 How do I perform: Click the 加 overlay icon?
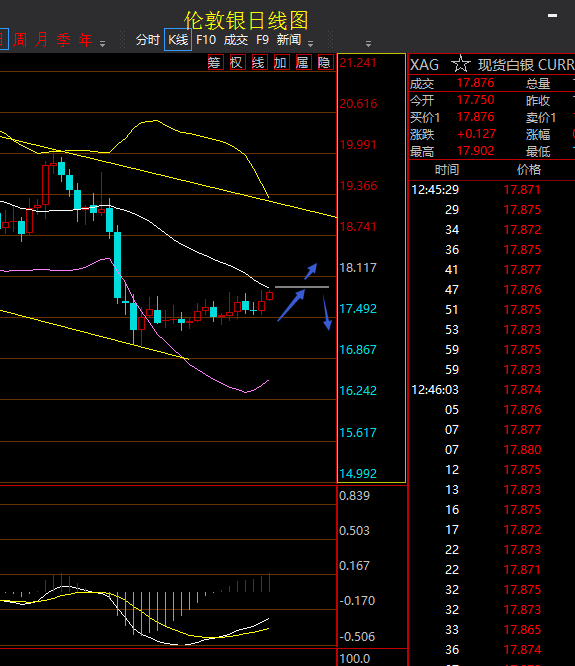[x=281, y=62]
